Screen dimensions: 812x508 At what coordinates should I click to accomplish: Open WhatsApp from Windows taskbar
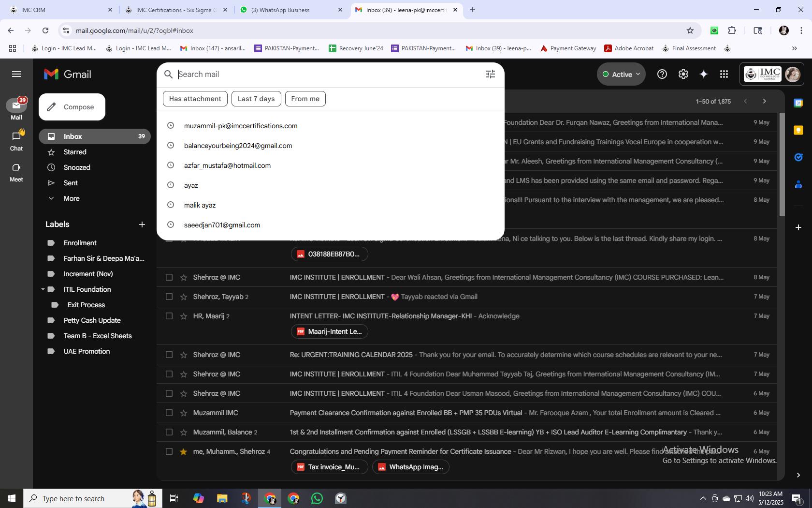[317, 498]
